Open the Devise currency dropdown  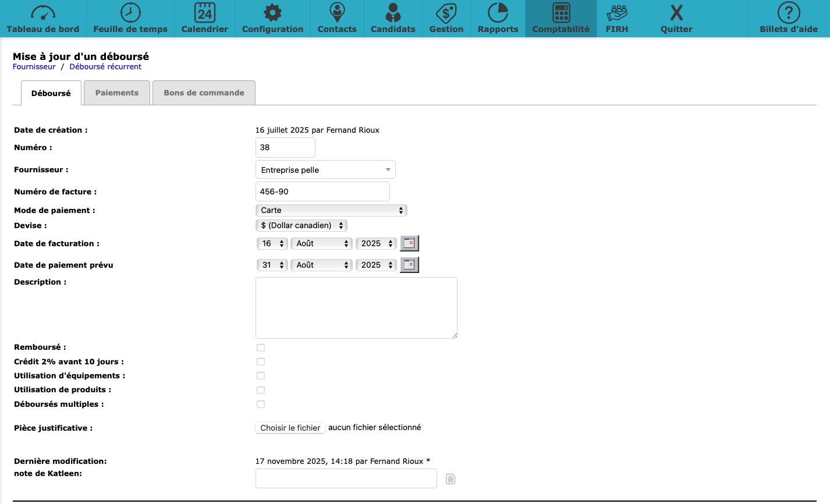302,225
